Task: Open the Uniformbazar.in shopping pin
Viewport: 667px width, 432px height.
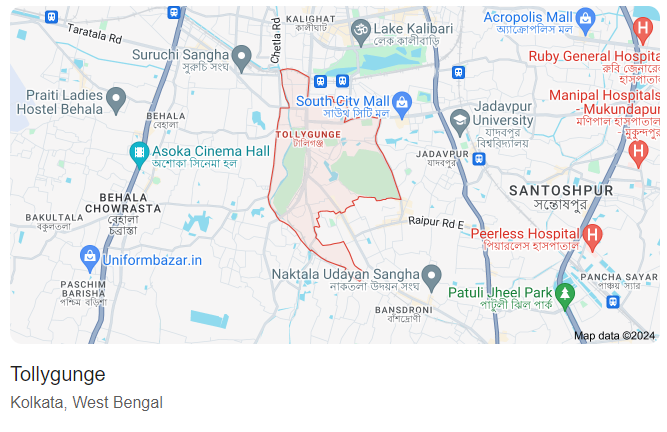Action: click(x=90, y=258)
